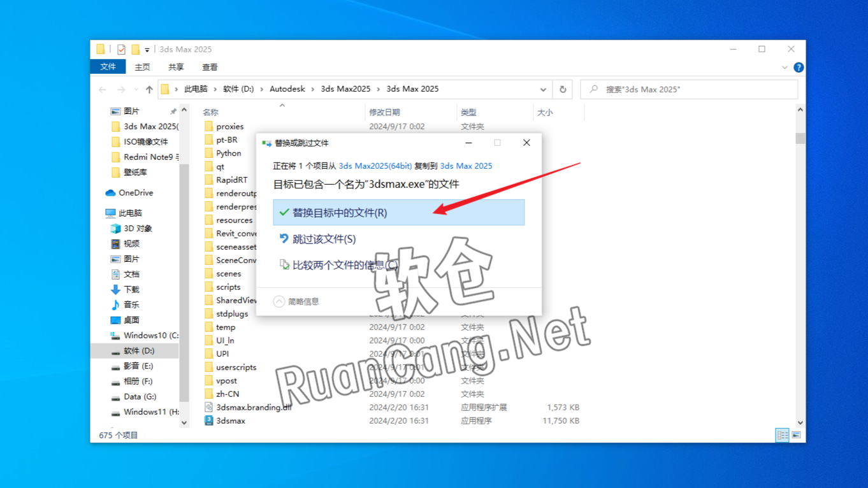Click the search box for 3ds Max 2025
This screenshot has width=868, height=488.
tap(689, 89)
